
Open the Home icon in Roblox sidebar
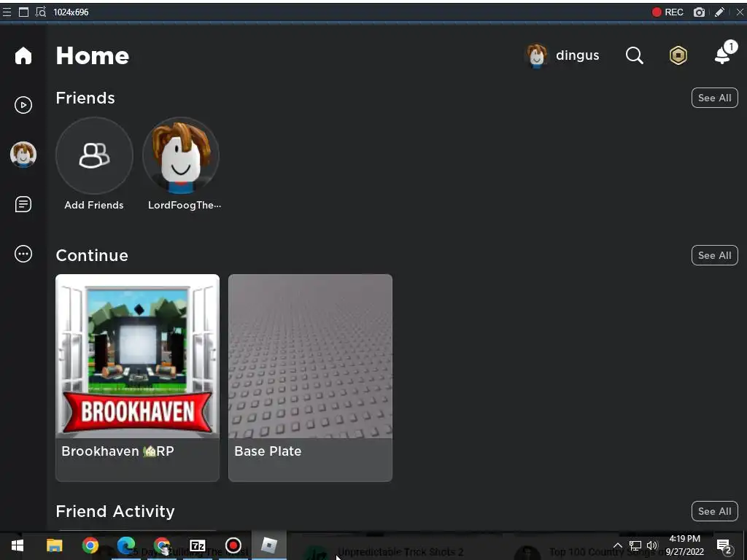(23, 55)
